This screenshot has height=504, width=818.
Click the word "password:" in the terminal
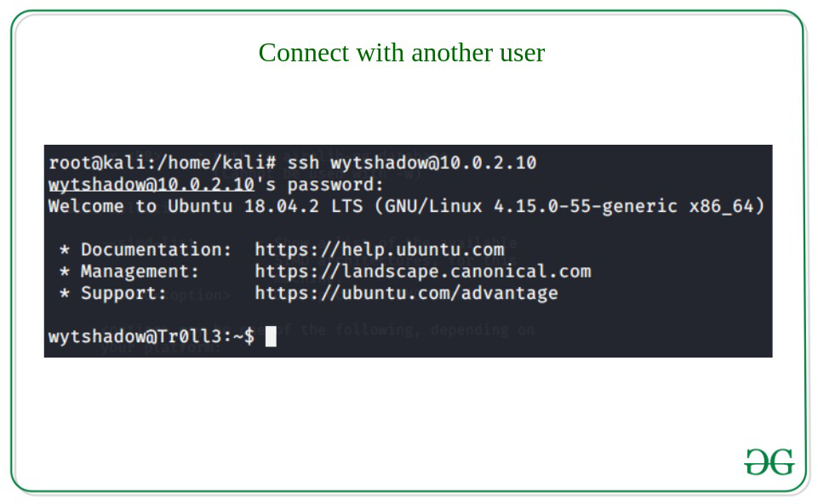pyautogui.click(x=336, y=185)
